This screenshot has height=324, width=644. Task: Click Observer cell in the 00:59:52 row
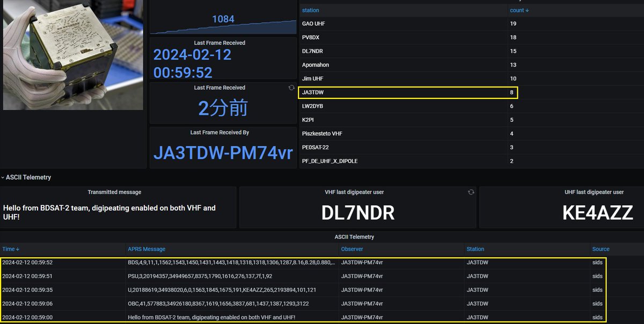tap(362, 263)
